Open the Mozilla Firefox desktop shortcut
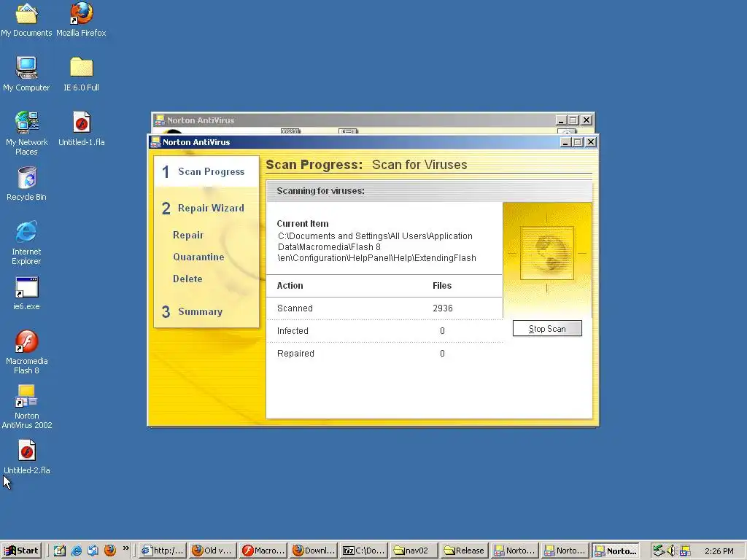The width and height of the screenshot is (747, 560). point(81,20)
